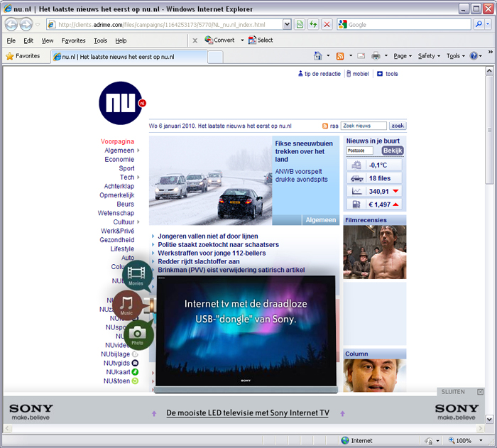Click the 'Zoek nieuws' input field
Image resolution: width=497 pixels, height=448 pixels.
coord(364,126)
